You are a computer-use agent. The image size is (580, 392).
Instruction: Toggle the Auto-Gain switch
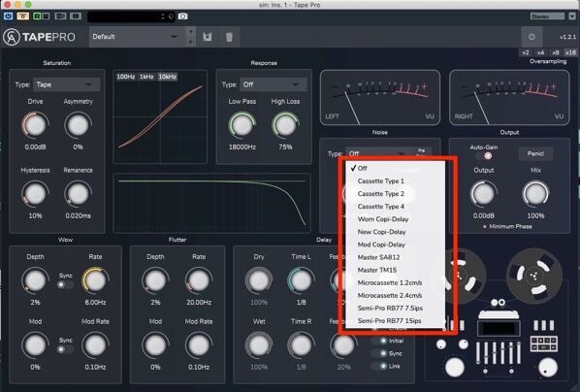click(484, 156)
